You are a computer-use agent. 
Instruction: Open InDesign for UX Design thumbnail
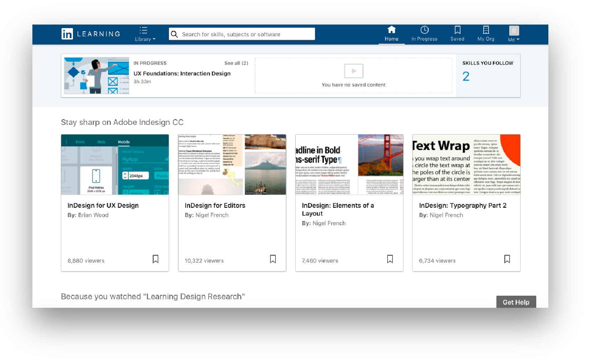115,164
